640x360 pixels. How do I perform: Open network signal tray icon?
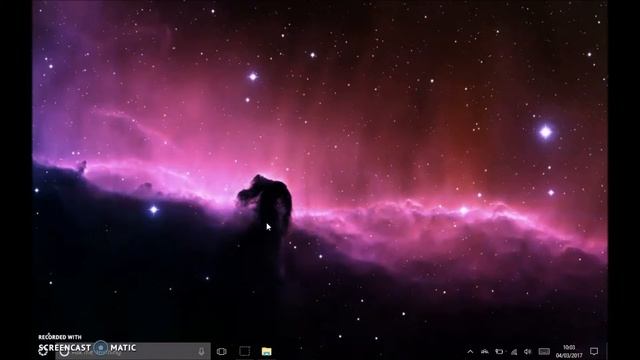(514, 351)
